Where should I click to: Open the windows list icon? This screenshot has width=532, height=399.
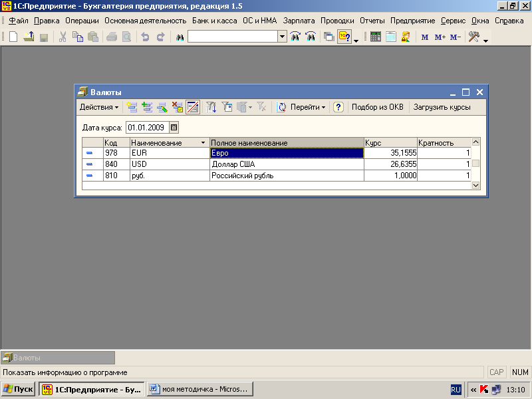pyautogui.click(x=329, y=37)
